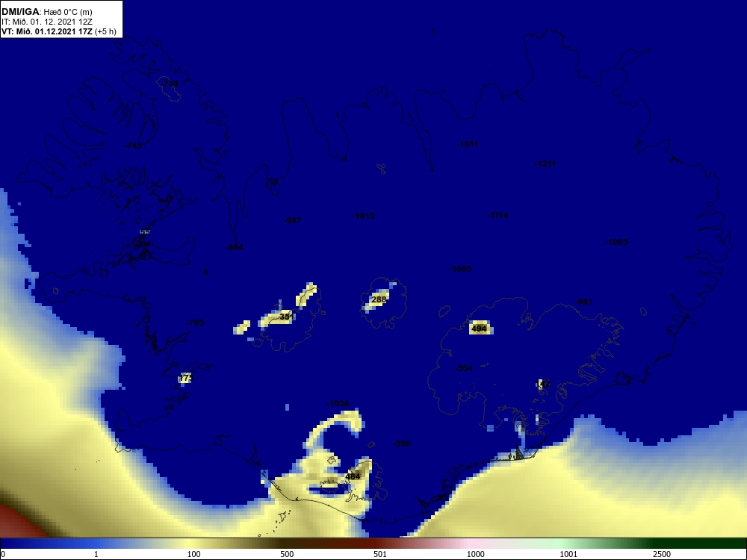This screenshot has height=560, width=747.
Task: Click the 'IT: Mið. 01. 12. 2021 12Z' line
Action: click(46, 22)
